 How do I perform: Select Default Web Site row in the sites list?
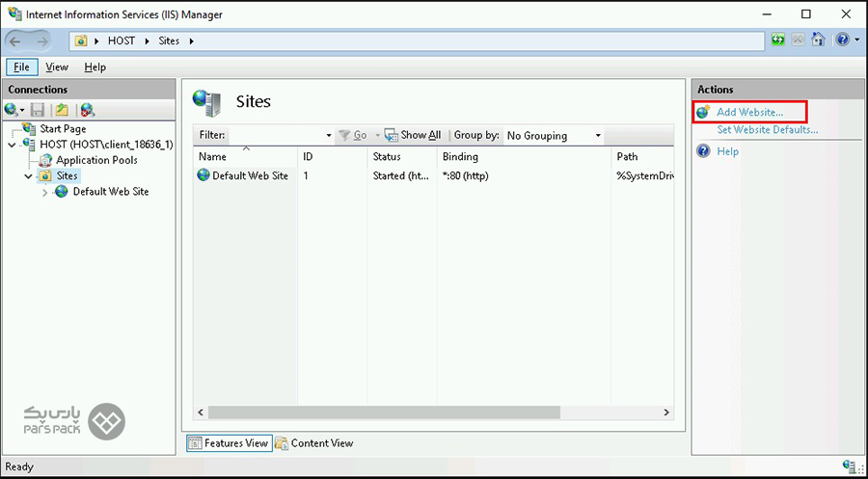click(244, 176)
